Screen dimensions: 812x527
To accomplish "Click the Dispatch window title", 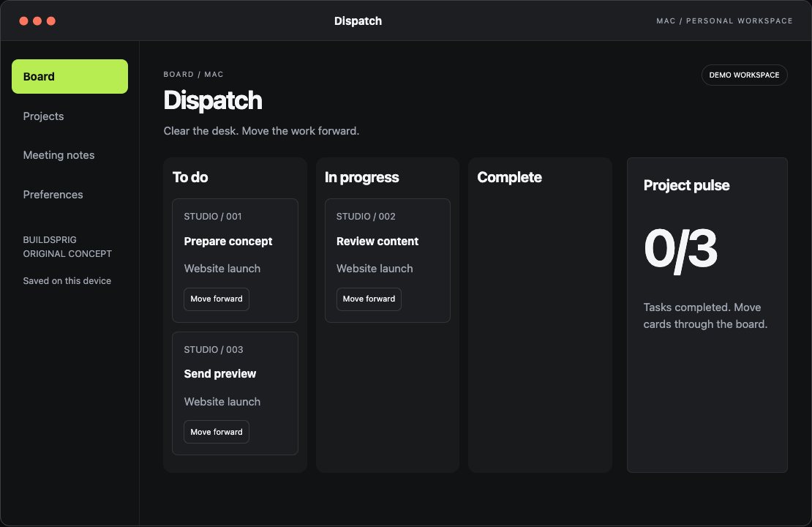I will (x=358, y=21).
